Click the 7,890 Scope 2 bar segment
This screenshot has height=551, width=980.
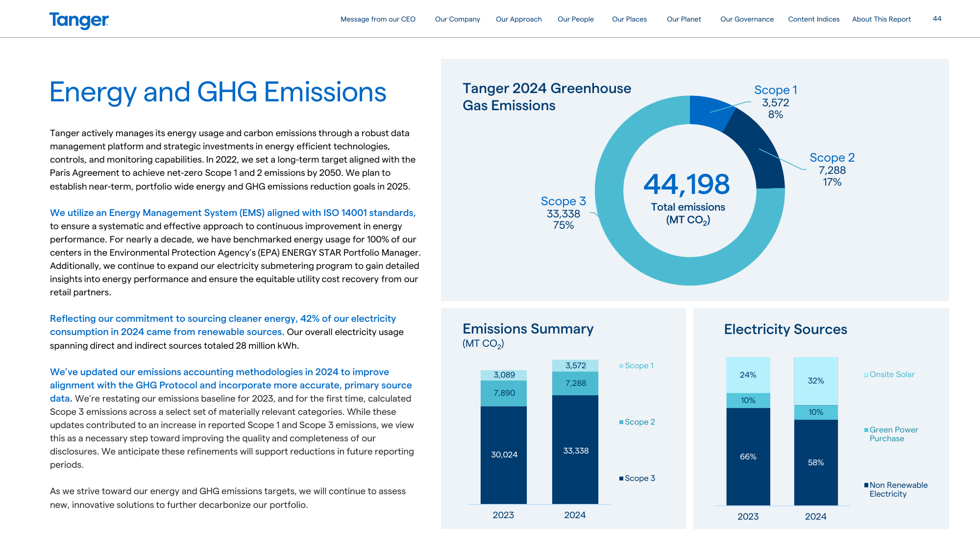(x=504, y=393)
